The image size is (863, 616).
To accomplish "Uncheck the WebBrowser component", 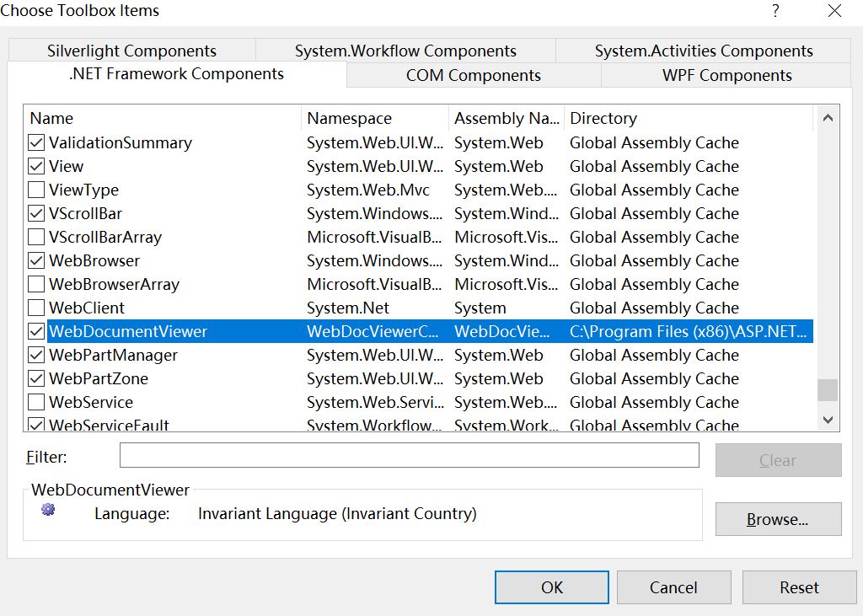I will (35, 260).
